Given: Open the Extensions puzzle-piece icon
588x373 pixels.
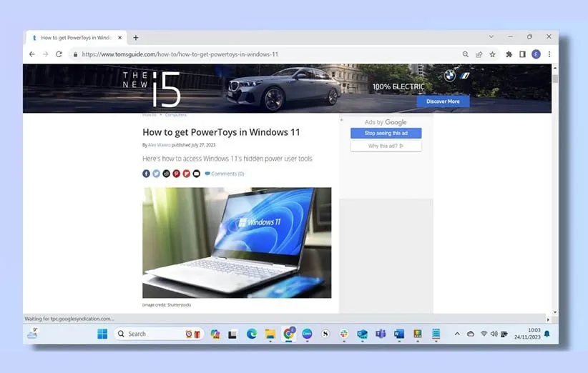Looking at the screenshot, I should [509, 54].
